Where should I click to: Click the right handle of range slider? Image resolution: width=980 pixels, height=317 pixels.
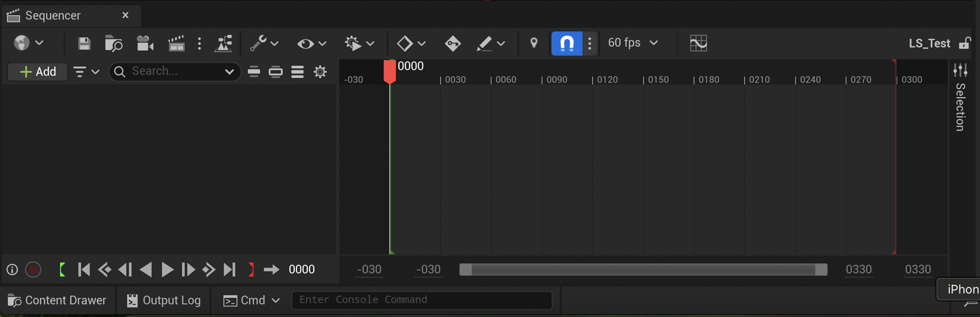coord(821,270)
